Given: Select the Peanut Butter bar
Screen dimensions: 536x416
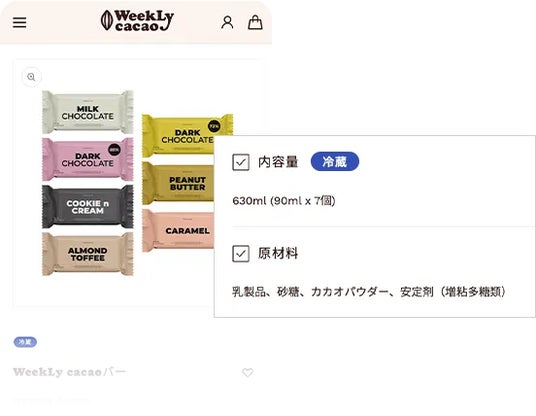Looking at the screenshot, I should [178, 183].
